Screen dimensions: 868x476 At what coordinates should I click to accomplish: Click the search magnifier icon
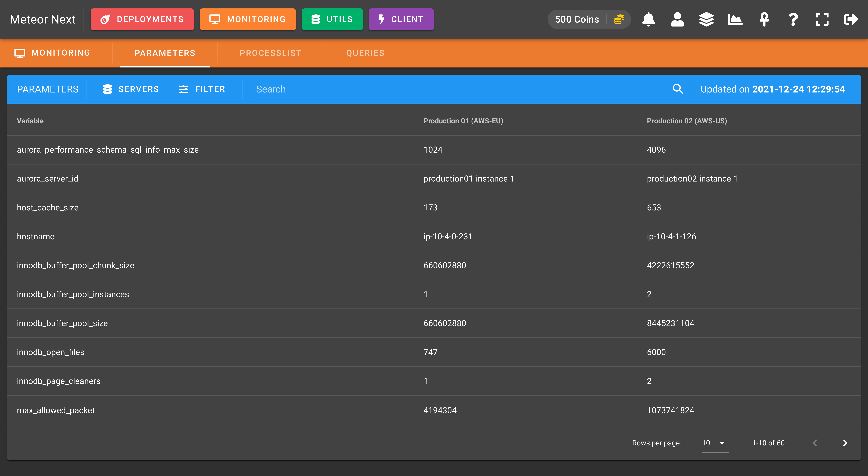click(678, 89)
